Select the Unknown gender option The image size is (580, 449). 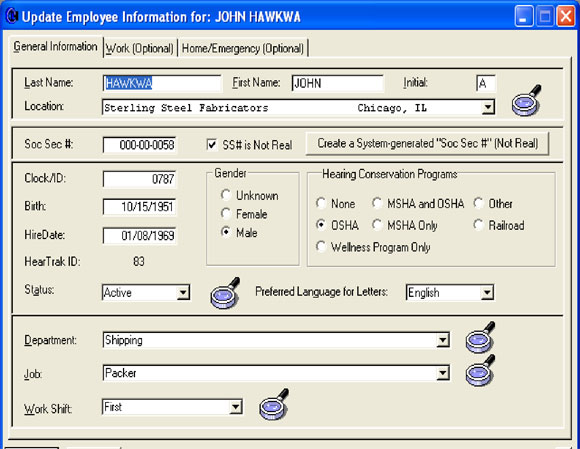[226, 195]
